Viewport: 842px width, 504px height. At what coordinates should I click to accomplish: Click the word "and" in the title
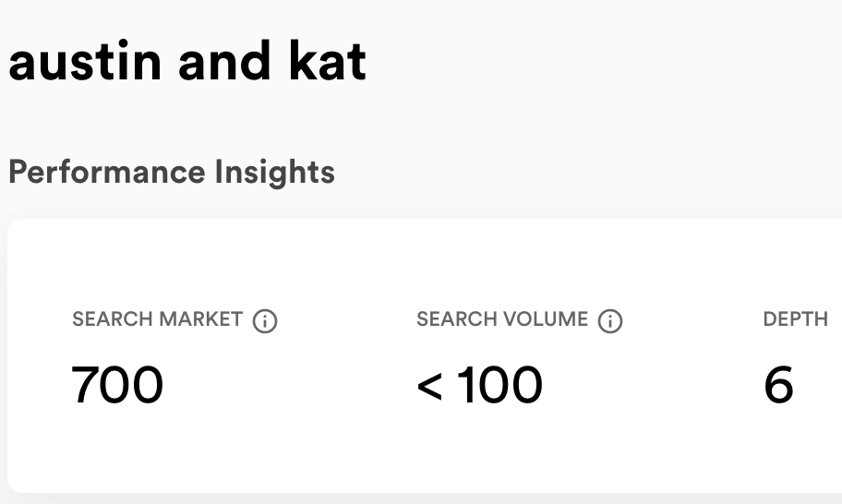point(224,61)
